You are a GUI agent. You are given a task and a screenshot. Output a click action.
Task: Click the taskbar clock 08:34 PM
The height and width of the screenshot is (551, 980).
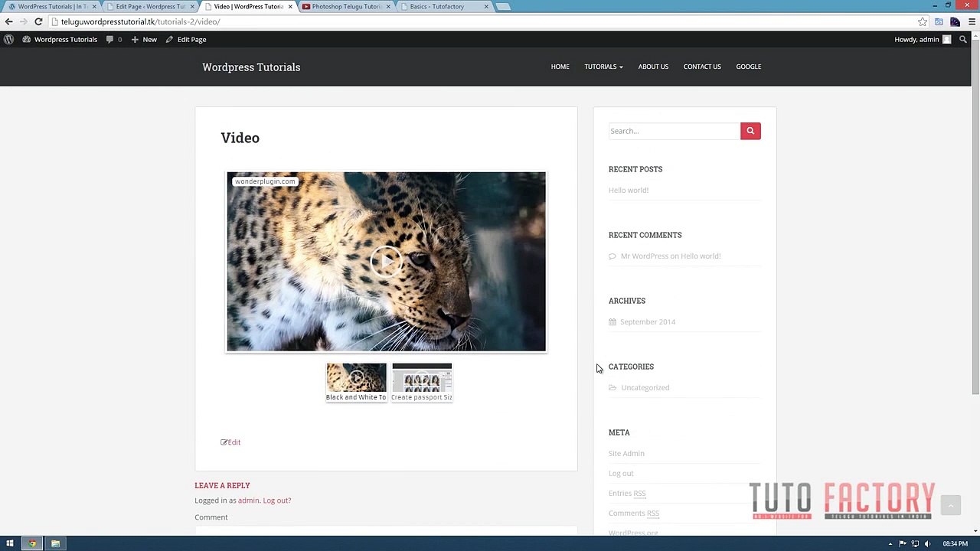tap(955, 543)
